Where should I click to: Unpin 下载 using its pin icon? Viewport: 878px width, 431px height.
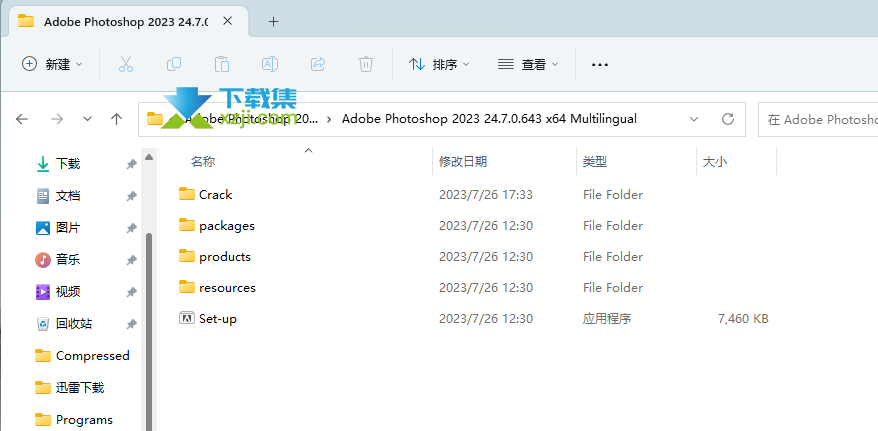click(x=132, y=164)
